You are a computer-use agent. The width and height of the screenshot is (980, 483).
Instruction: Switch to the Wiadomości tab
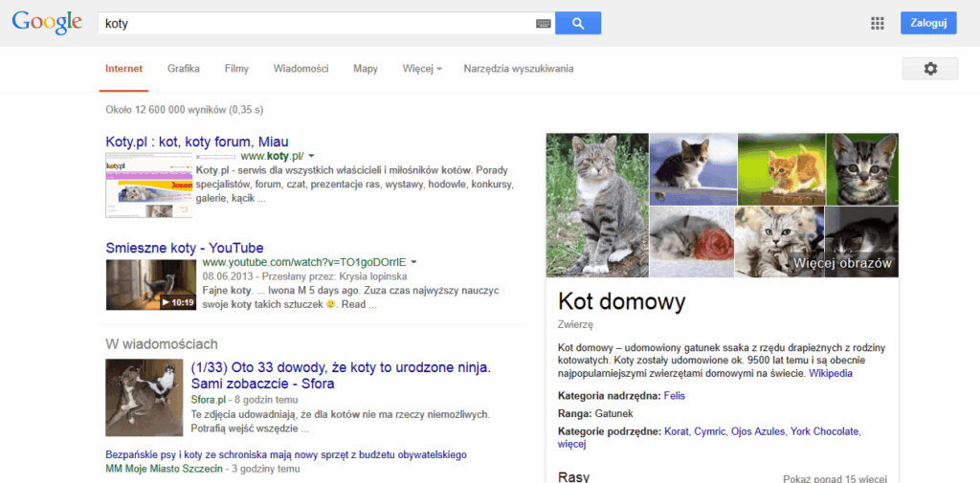[x=301, y=69]
